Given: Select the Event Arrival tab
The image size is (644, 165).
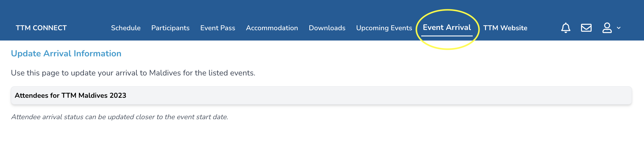Looking at the screenshot, I should tap(447, 28).
